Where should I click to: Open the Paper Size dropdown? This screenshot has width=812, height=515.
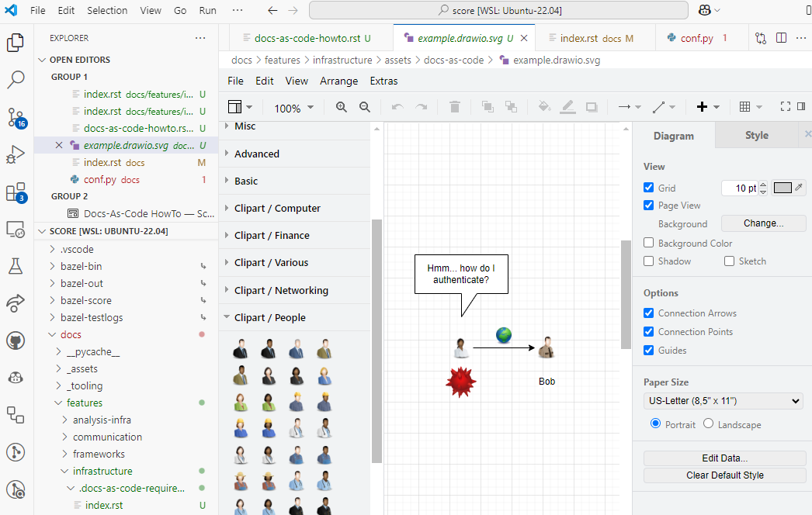coord(723,401)
